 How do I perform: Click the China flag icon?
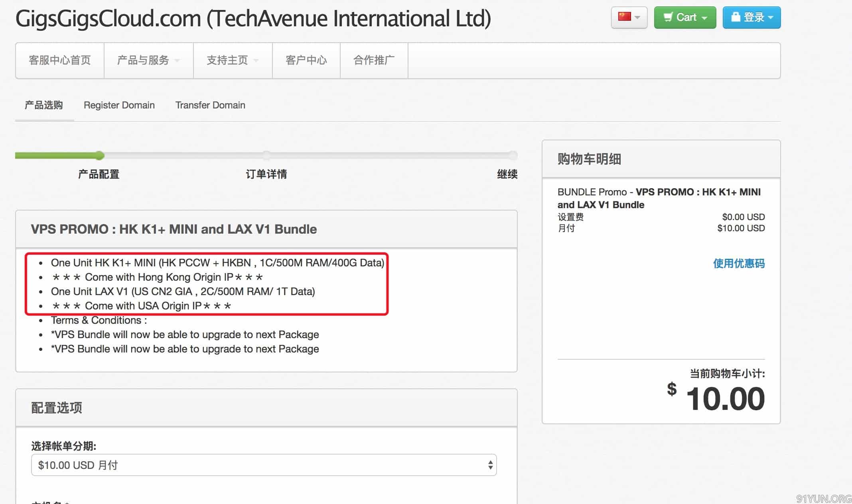coord(624,17)
